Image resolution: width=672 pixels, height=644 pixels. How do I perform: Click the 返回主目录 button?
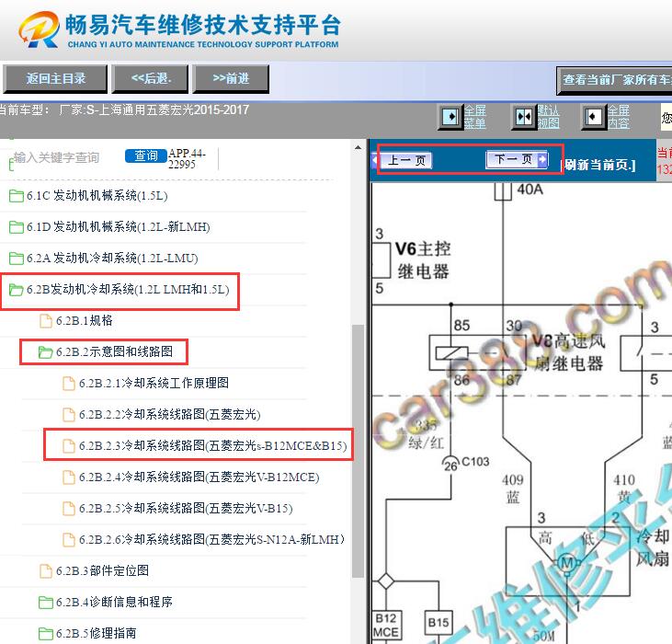(x=55, y=79)
